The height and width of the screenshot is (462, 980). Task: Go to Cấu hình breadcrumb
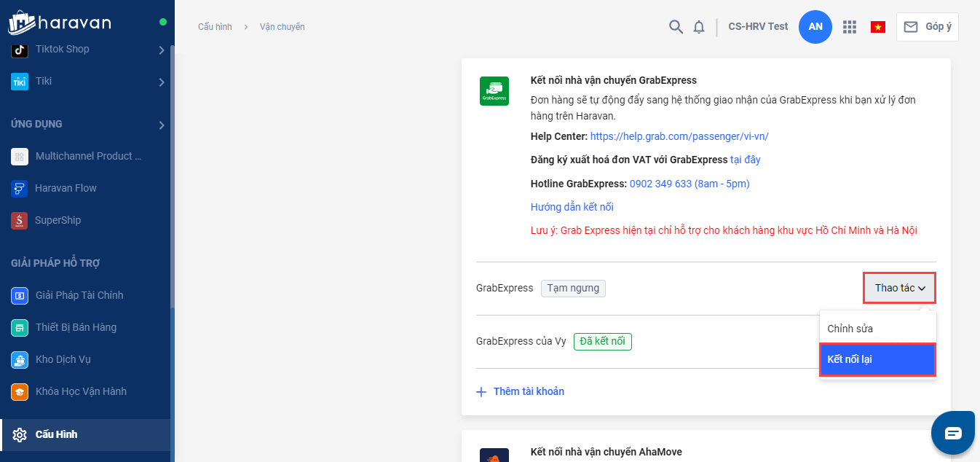pyautogui.click(x=215, y=27)
